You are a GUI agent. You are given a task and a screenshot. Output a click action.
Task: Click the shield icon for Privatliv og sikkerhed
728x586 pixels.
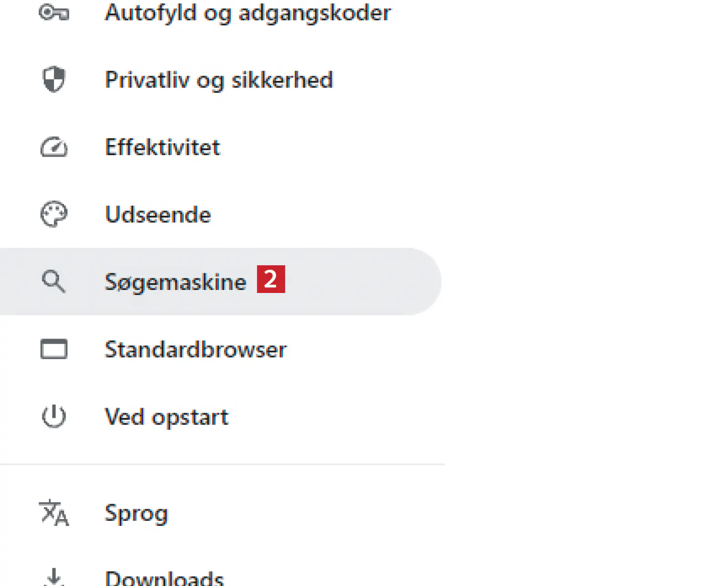point(54,80)
